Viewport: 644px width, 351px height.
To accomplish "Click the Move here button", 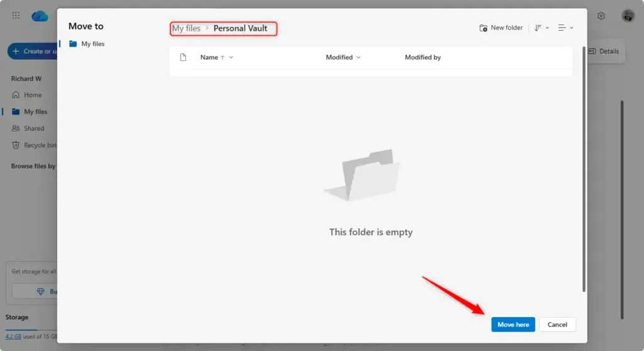I will [x=513, y=325].
